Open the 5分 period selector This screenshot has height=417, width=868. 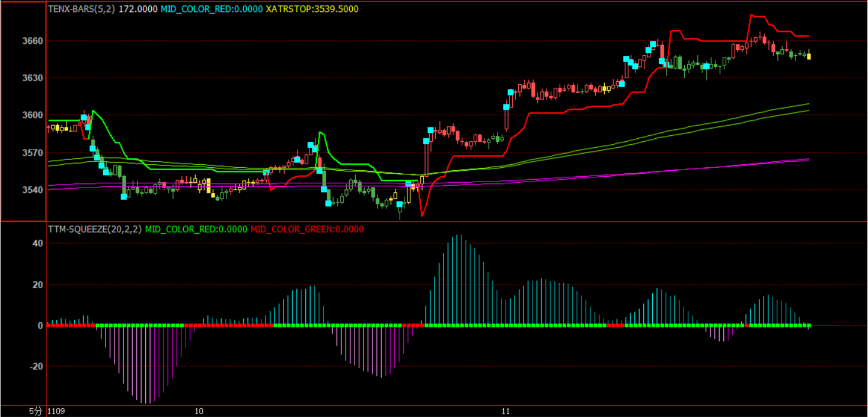(36, 411)
